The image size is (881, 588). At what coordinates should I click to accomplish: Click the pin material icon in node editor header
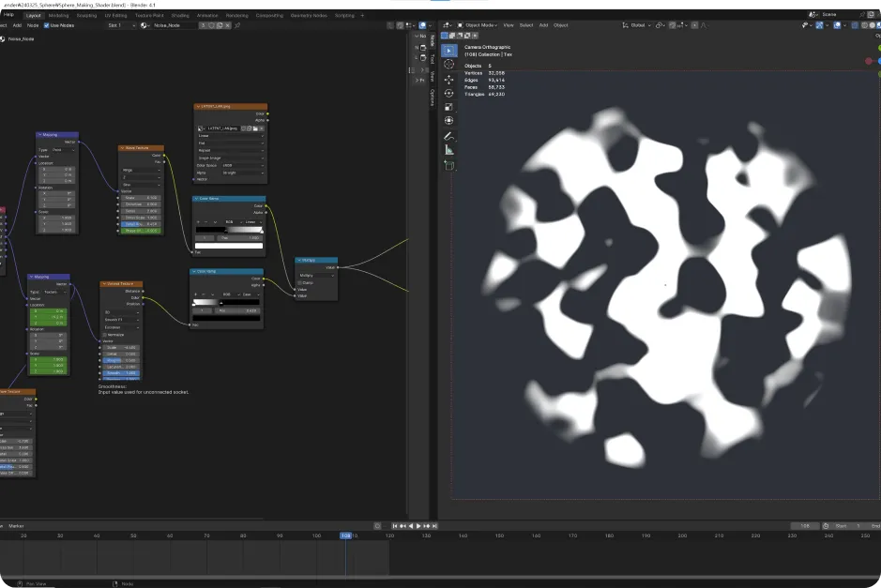click(x=237, y=25)
